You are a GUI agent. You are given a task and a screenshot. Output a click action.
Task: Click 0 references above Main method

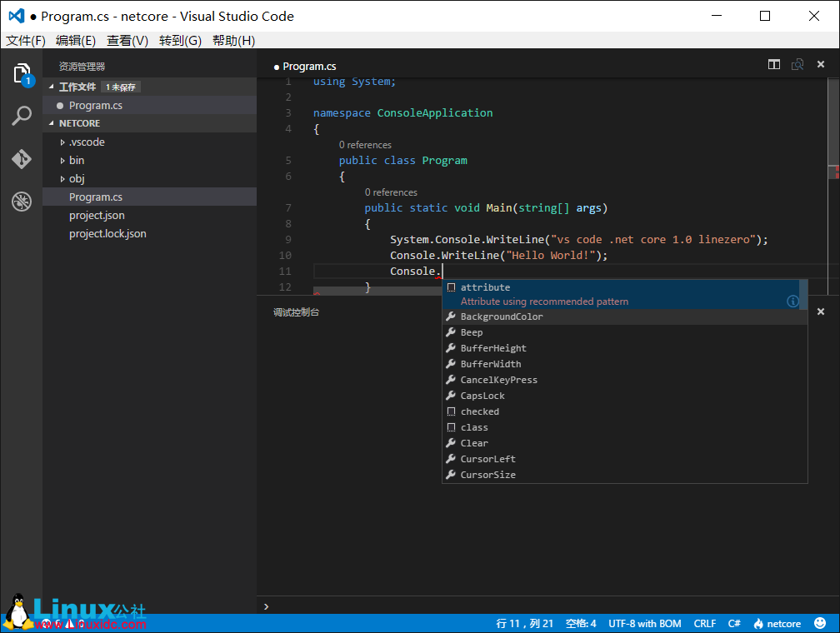click(391, 192)
